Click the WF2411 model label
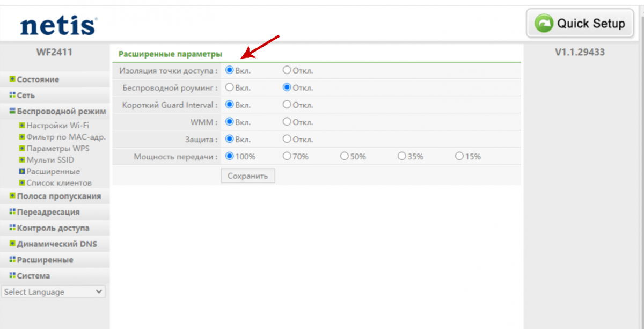The width and height of the screenshot is (644, 329). pos(54,53)
